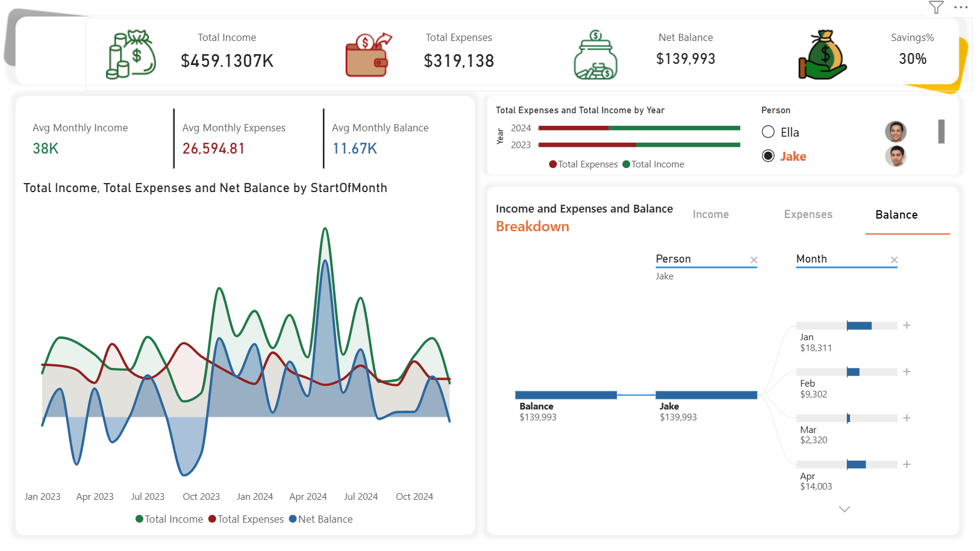Click the 2024 Total Income green bar
Image resolution: width=980 pixels, height=551 pixels.
(674, 128)
